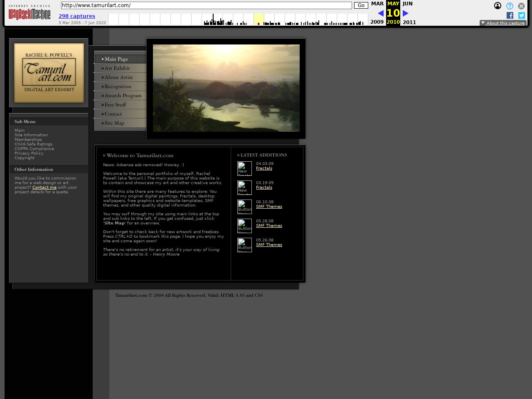Open Awards Program menu item

coord(123,96)
